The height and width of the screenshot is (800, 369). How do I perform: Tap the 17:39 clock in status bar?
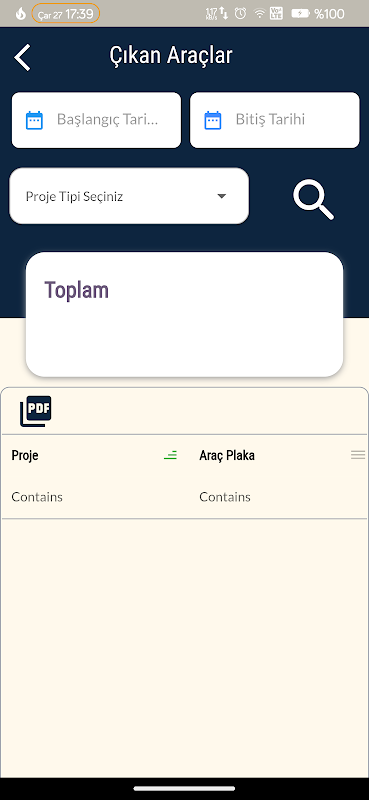79,14
